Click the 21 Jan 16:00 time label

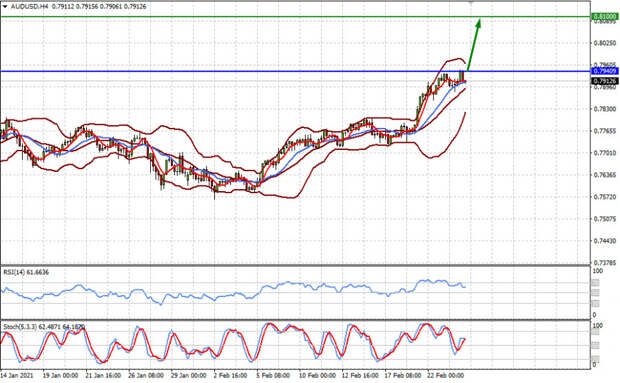(x=103, y=375)
